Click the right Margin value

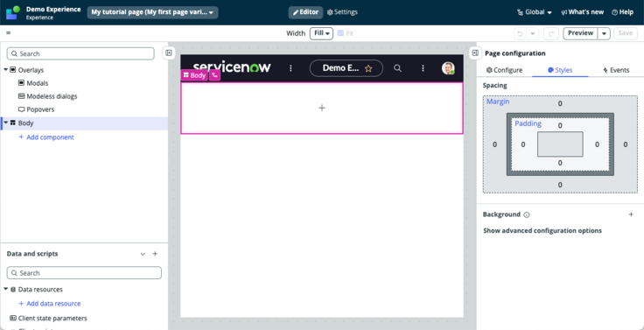[x=625, y=144]
